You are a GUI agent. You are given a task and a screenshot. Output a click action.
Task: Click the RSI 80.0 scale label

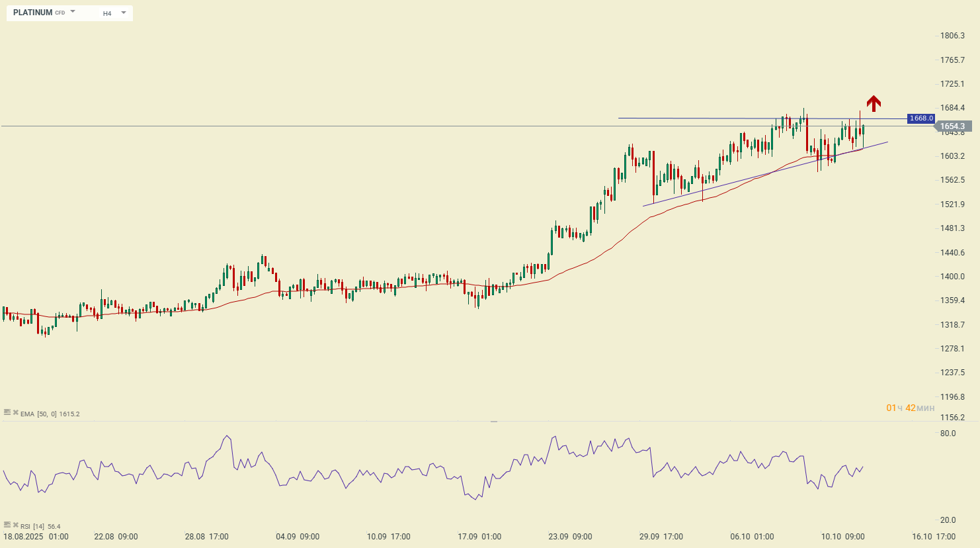[948, 434]
